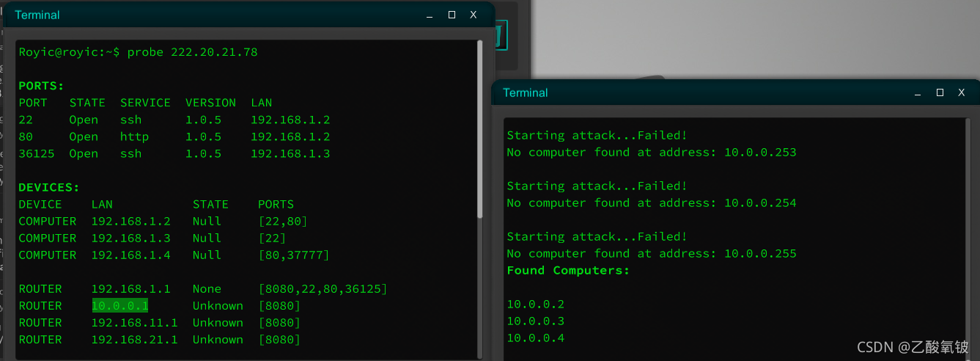Click the highlighted router address 10.0.0.1
This screenshot has height=361, width=980.
[119, 305]
